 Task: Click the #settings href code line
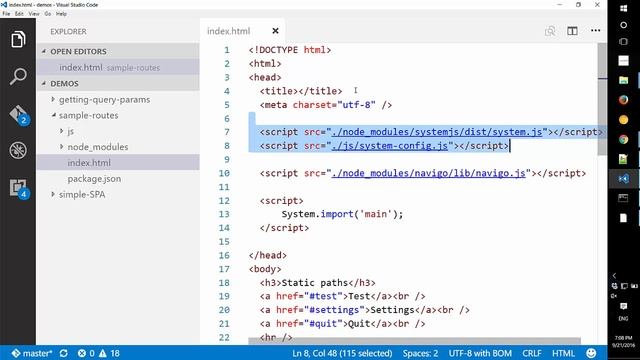coord(364,310)
